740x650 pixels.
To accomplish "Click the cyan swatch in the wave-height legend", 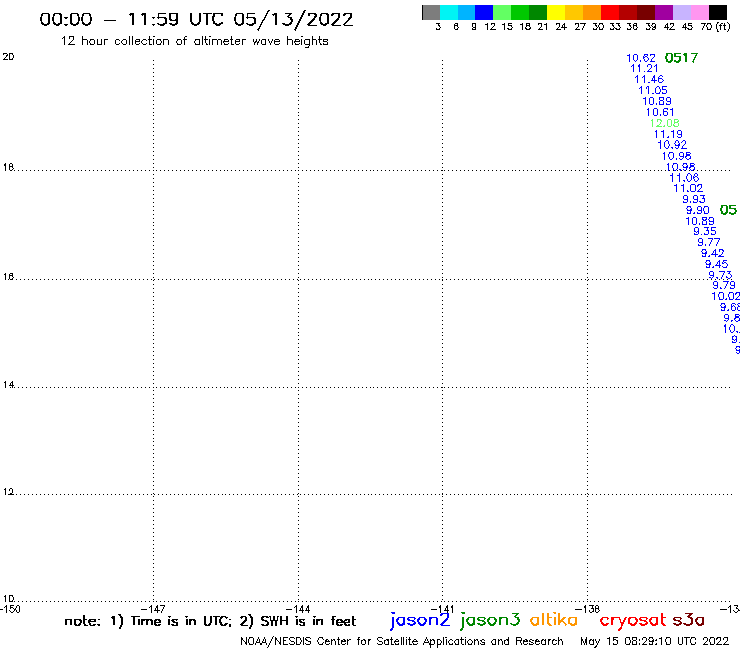I will pyautogui.click(x=449, y=12).
